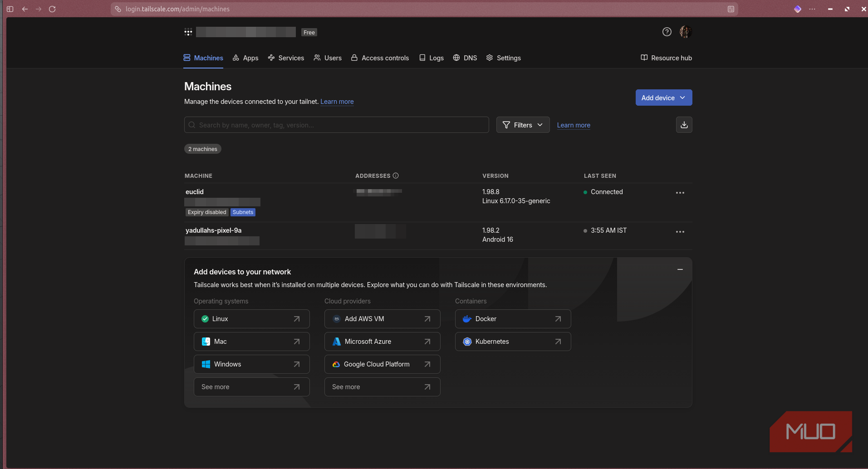Image resolution: width=868 pixels, height=469 pixels.
Task: Click the AWS logo icon
Action: click(337, 319)
